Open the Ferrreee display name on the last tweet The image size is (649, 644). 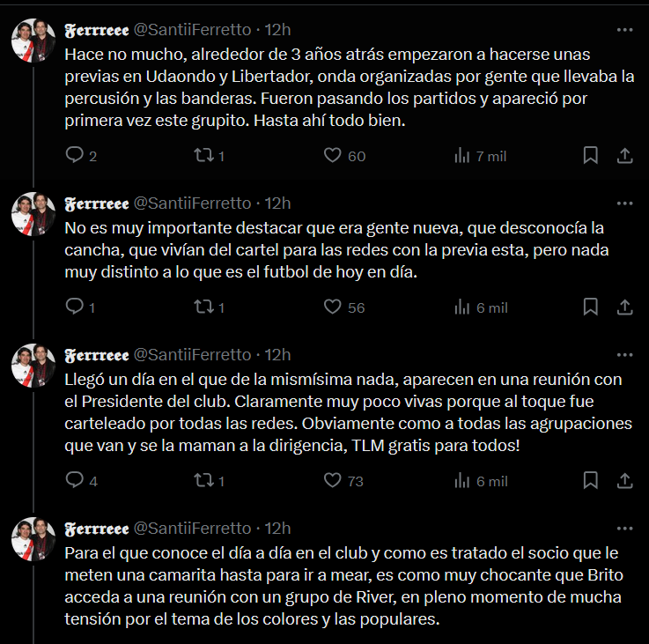[x=97, y=529]
